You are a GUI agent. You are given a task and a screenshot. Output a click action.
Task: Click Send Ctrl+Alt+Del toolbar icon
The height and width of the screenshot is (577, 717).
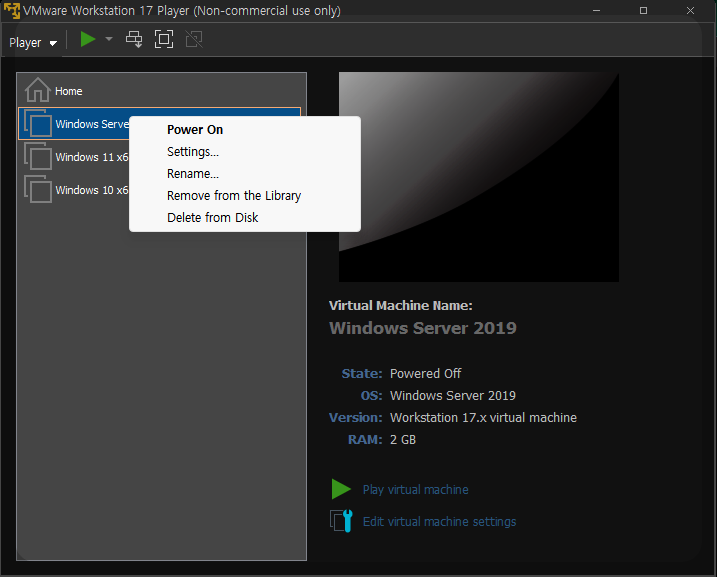(x=134, y=39)
